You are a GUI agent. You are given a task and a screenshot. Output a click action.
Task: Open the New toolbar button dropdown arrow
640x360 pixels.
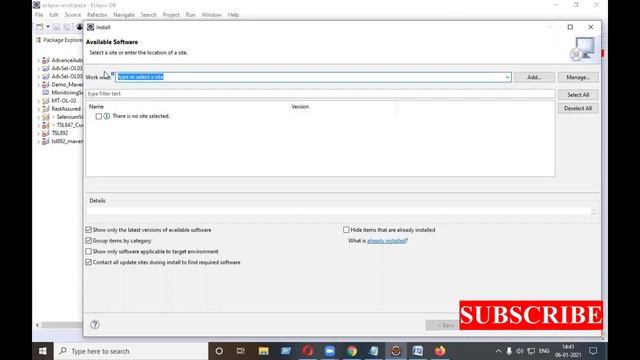(48, 27)
